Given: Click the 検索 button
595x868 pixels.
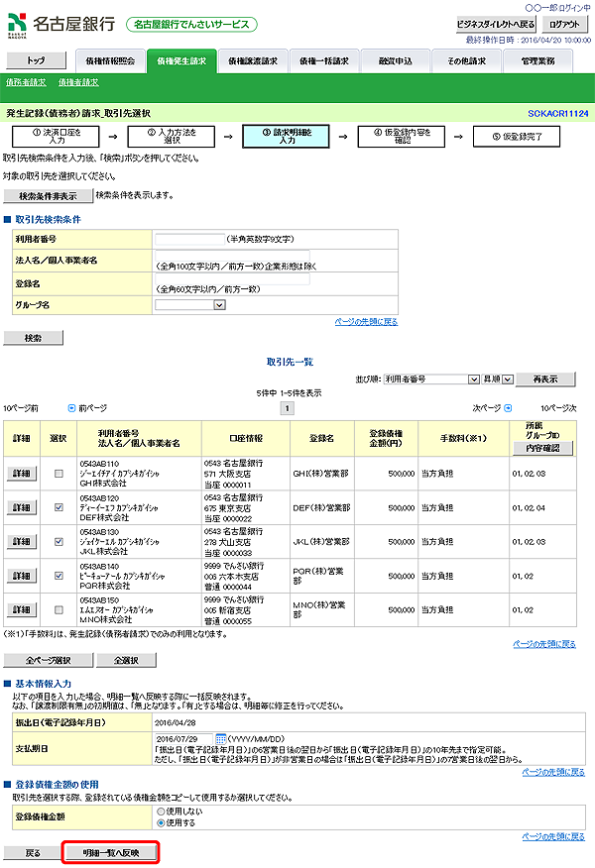Looking at the screenshot, I should tap(34, 338).
